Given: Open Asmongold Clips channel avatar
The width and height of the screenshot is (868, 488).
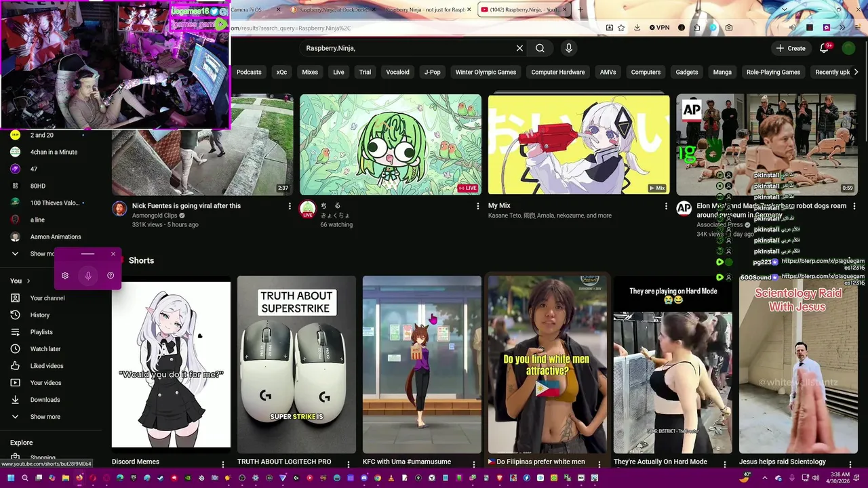Looking at the screenshot, I should coord(119,208).
